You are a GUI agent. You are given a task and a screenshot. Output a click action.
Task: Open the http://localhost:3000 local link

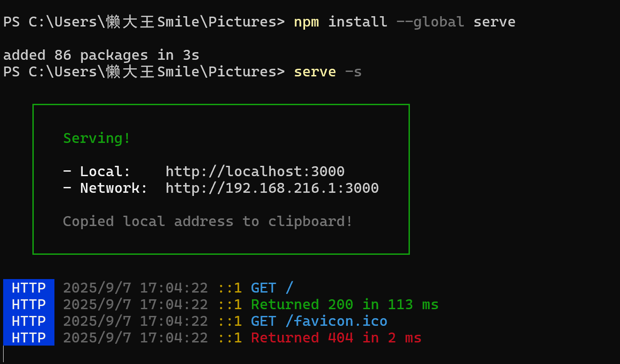(x=255, y=172)
